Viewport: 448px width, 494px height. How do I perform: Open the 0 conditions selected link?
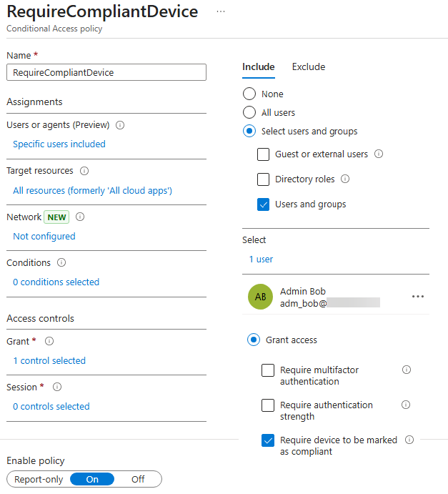tap(56, 282)
